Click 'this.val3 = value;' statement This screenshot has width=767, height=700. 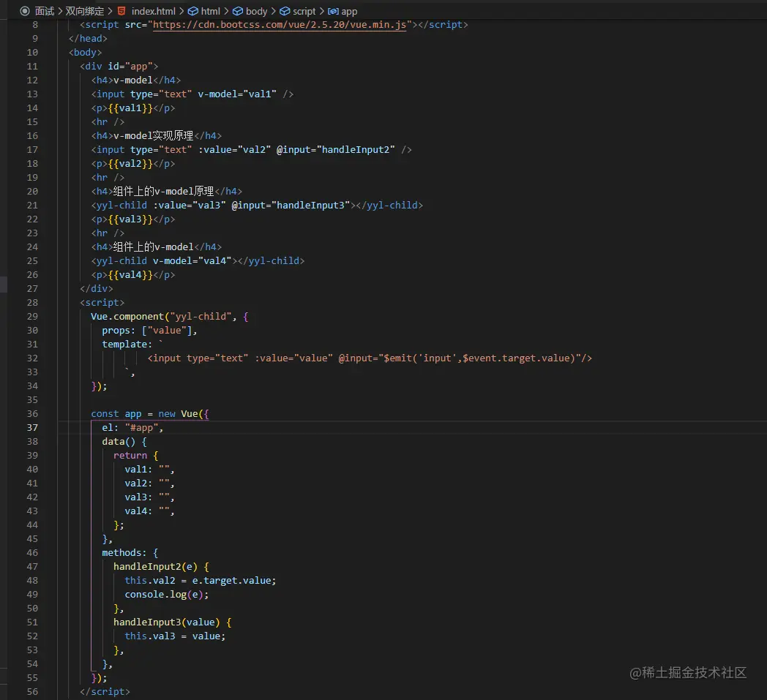coord(175,636)
